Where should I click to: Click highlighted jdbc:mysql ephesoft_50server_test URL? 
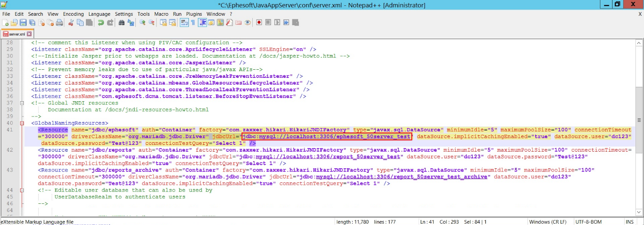[326, 136]
